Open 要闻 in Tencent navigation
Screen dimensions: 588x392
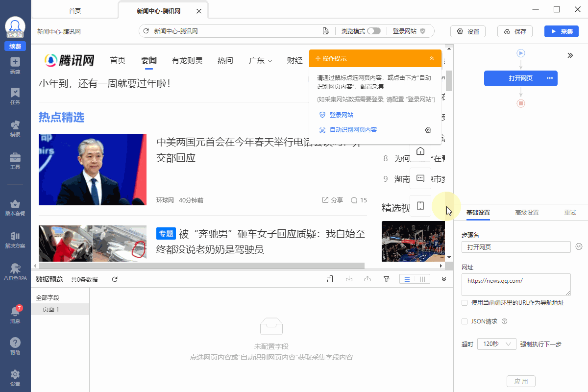(148, 61)
